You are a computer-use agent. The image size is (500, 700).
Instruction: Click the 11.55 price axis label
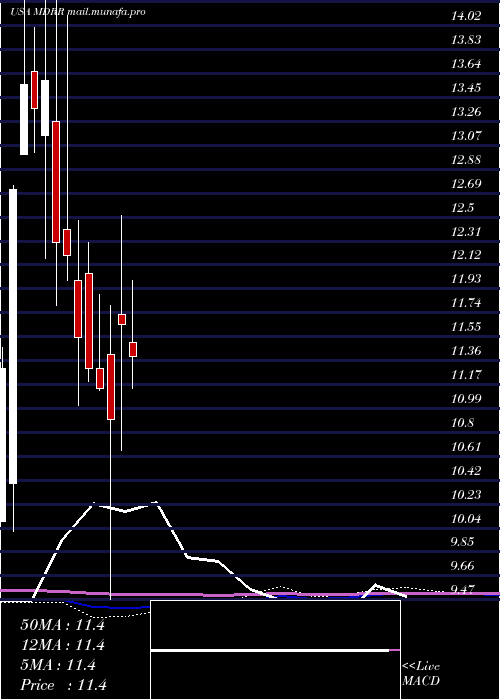466,327
